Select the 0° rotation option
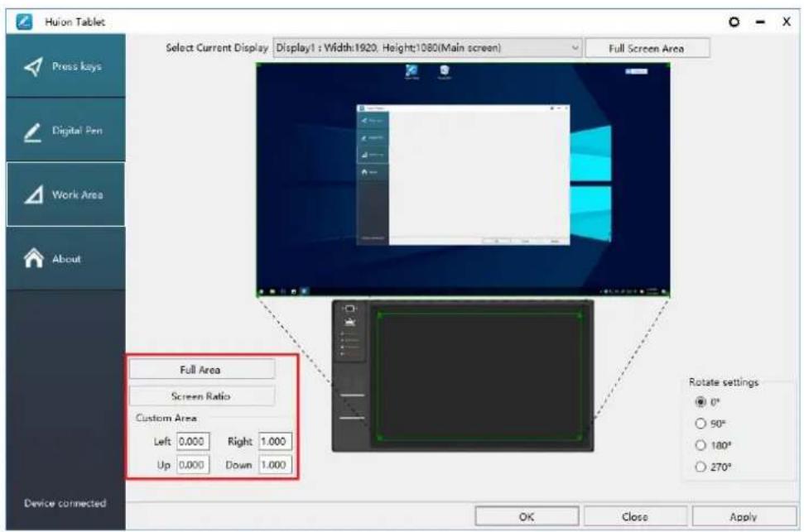The image size is (804, 532). coord(708,402)
